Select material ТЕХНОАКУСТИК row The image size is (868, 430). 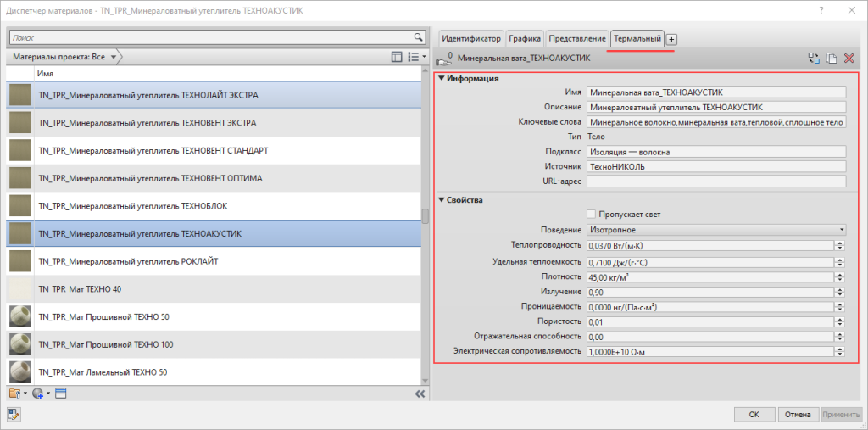[x=215, y=234]
